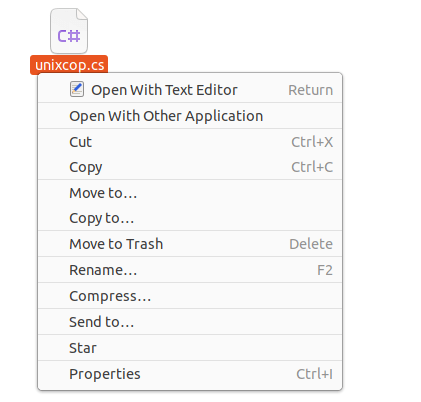
Task: Click the Delete shortcut hint
Action: (311, 244)
